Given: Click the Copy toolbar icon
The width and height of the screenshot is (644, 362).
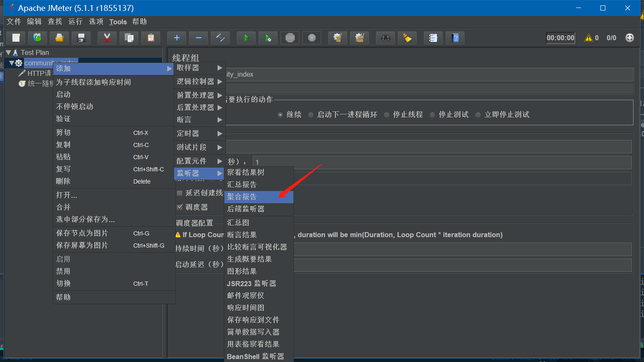Looking at the screenshot, I should [x=129, y=38].
